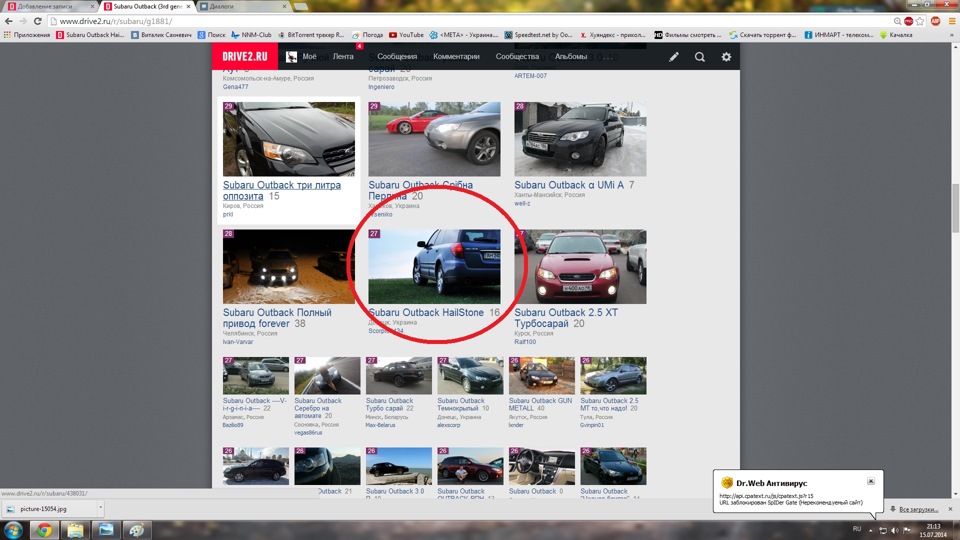The image size is (960, 540).
Task: Switch to the Добавление записи tab
Action: 51,6
